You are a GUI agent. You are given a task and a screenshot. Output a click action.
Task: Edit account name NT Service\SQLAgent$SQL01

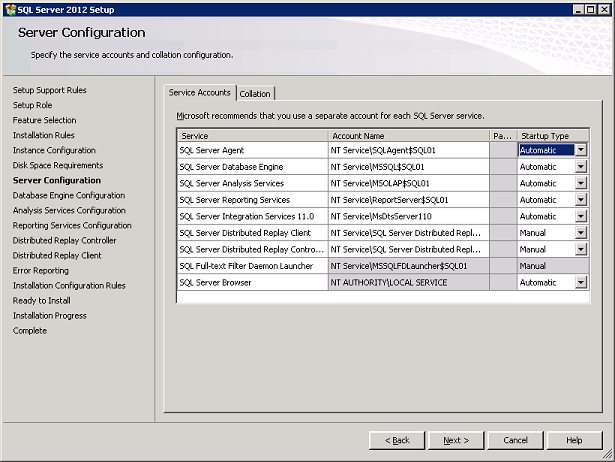(409, 150)
